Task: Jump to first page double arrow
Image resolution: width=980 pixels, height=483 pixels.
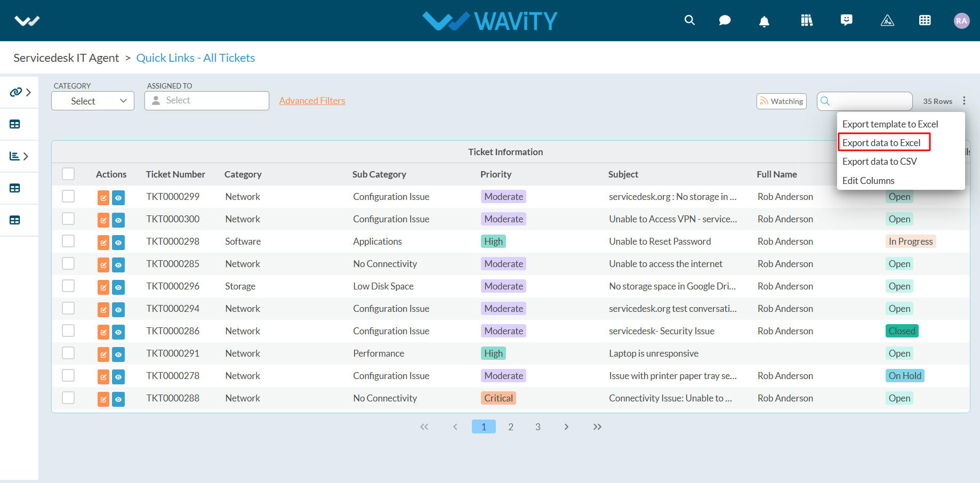Action: [424, 426]
